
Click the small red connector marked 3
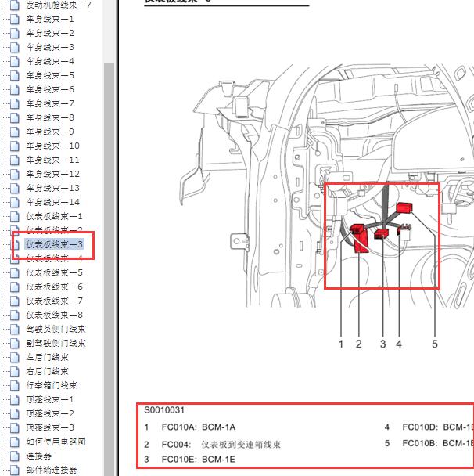click(x=382, y=234)
